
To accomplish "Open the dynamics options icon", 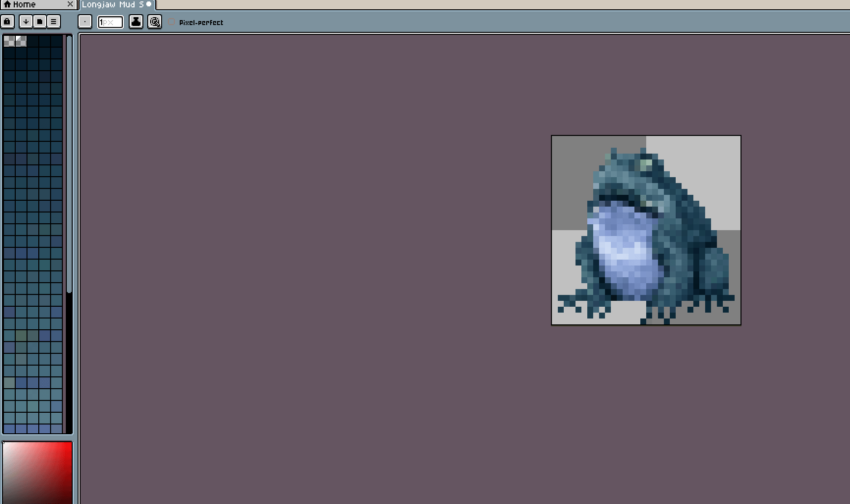I will (x=155, y=22).
